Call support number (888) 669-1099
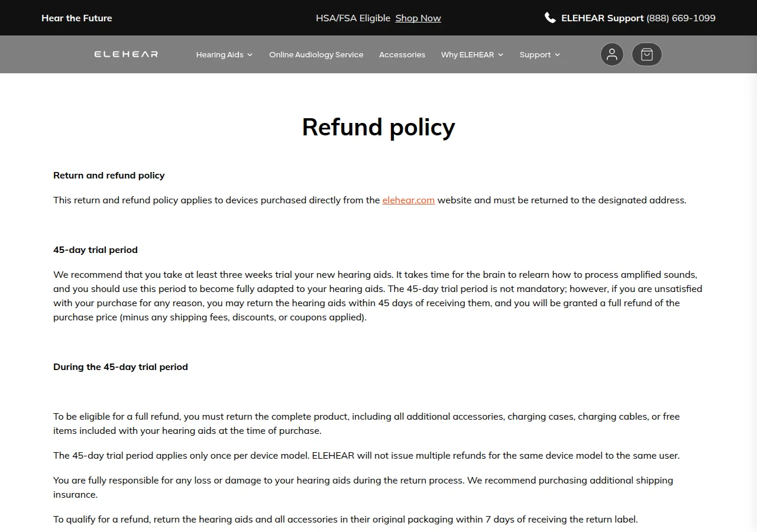 coord(681,18)
